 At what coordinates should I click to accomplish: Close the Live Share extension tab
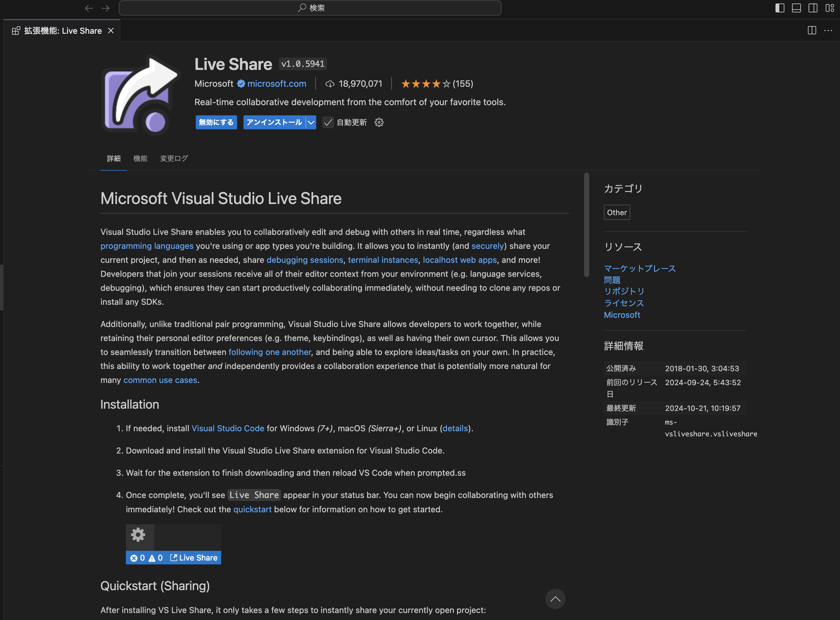[111, 31]
